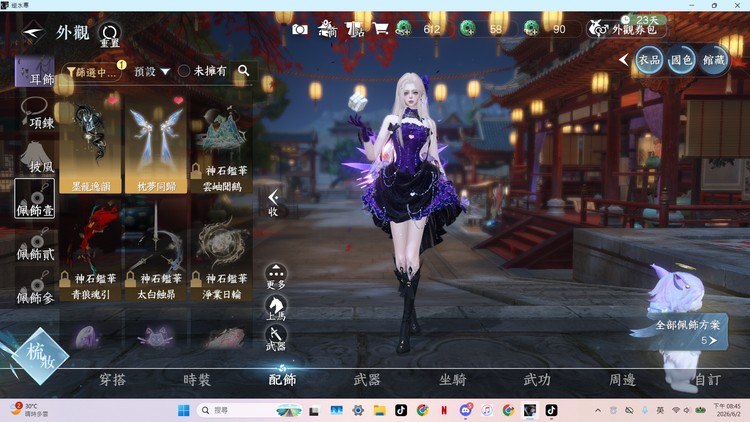Open File Explorer from the taskbar
Screen dimensions: 750x422
tap(380, 410)
